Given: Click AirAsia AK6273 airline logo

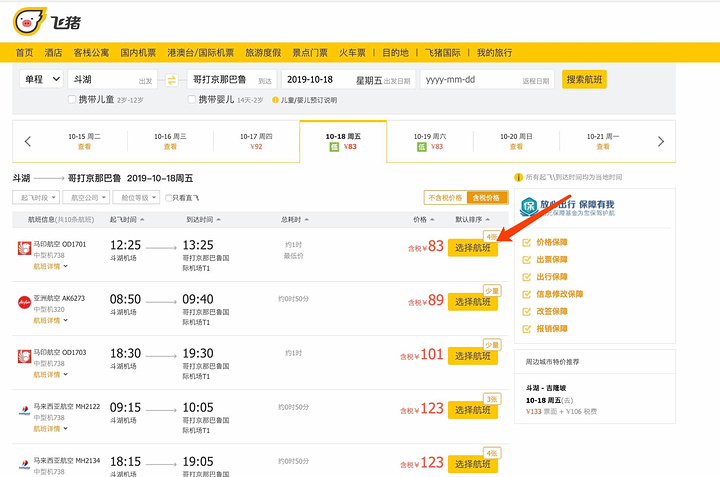Looking at the screenshot, I should pos(24,301).
